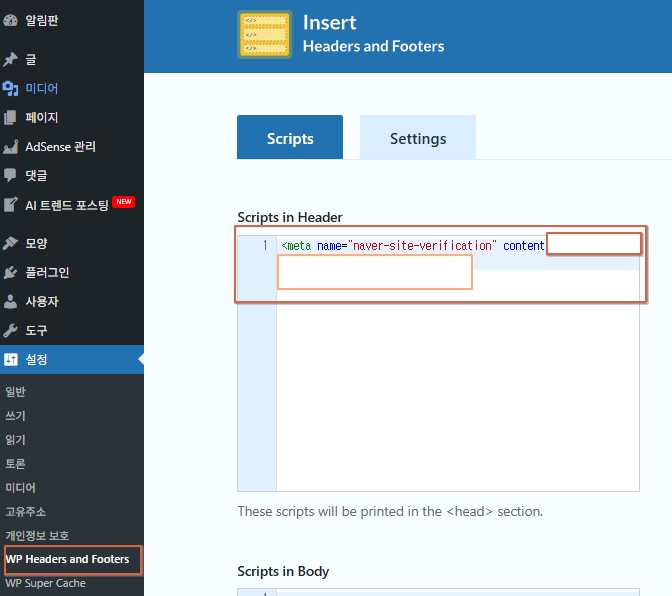Click the plugin icon next to 플러그인

pos(11,272)
